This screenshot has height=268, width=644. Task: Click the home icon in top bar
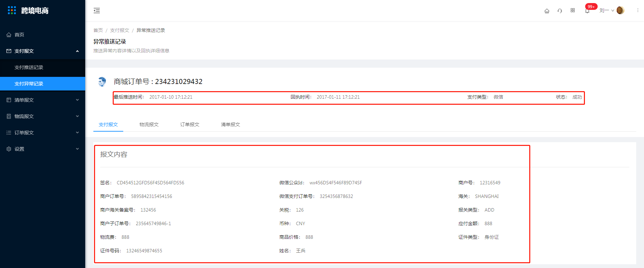click(x=547, y=11)
